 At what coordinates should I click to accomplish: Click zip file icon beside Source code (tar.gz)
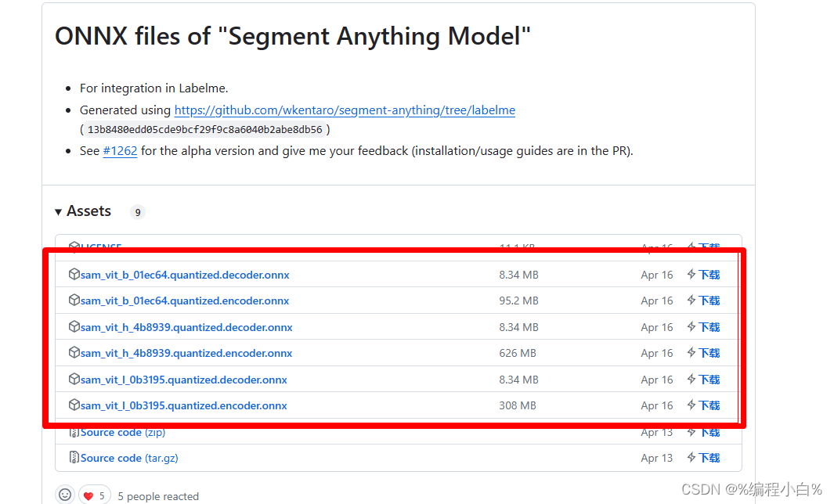pyautogui.click(x=74, y=457)
